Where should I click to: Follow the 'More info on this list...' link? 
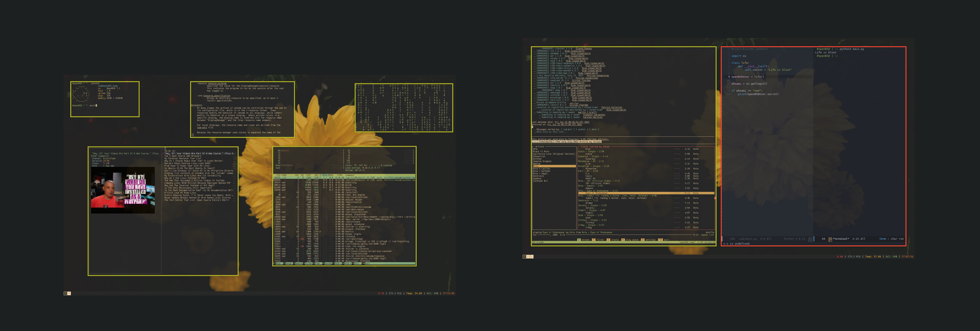pos(552,132)
